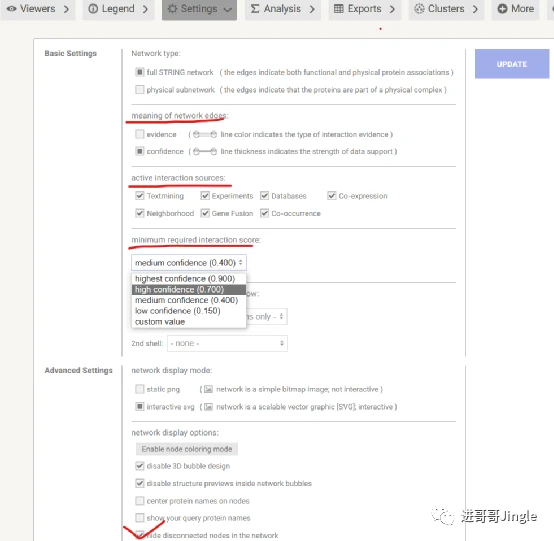The height and width of the screenshot is (541, 554).
Task: Click Enable node coloring mode button
Action: point(187,449)
